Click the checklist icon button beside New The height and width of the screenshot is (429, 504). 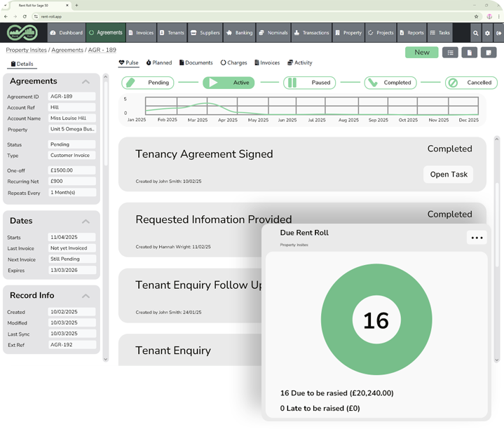pyautogui.click(x=450, y=53)
